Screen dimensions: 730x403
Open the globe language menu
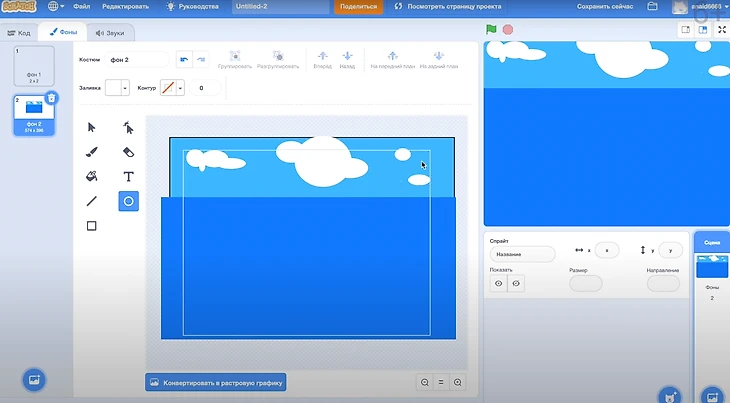click(x=56, y=6)
